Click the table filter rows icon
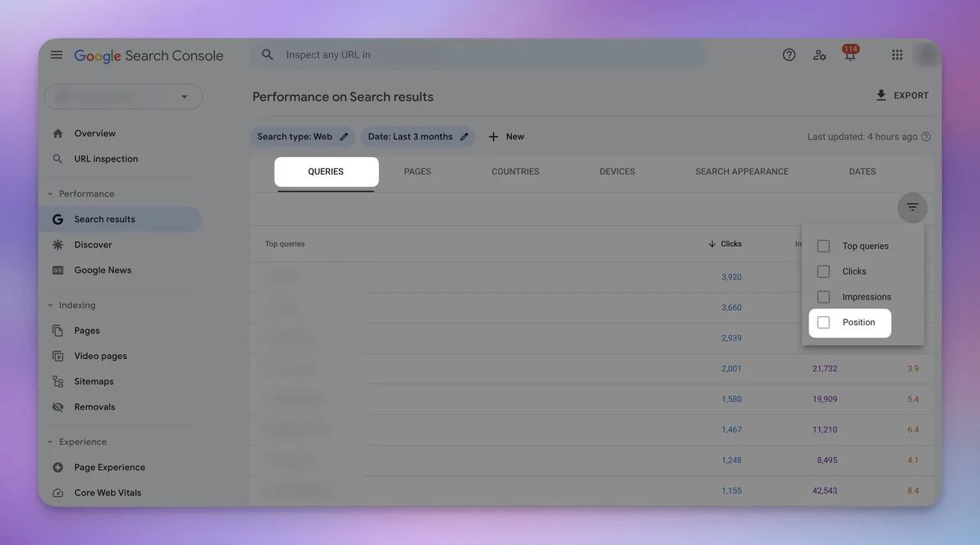 [912, 207]
